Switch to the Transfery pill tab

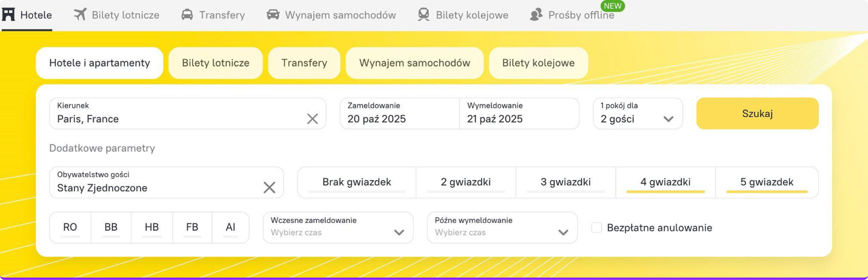click(x=304, y=63)
